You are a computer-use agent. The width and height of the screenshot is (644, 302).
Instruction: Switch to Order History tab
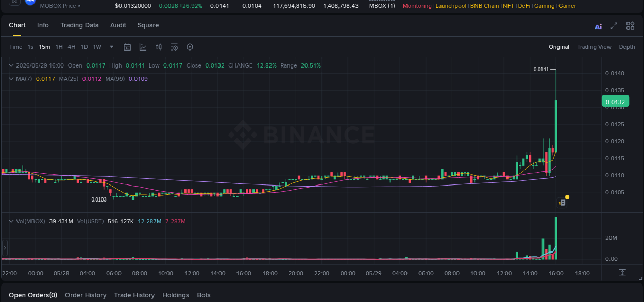[86, 295]
